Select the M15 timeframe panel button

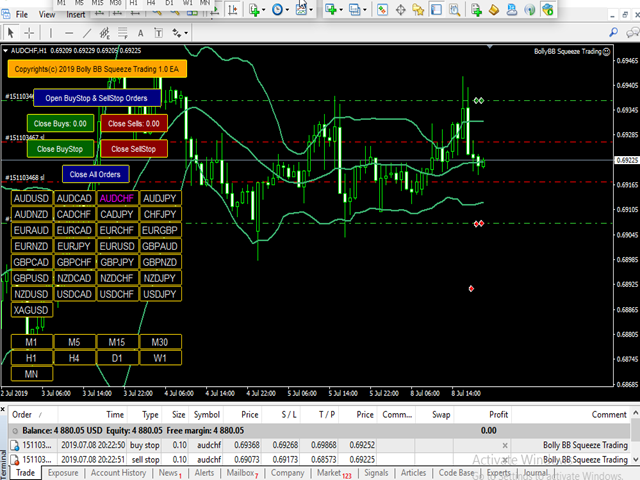117,342
